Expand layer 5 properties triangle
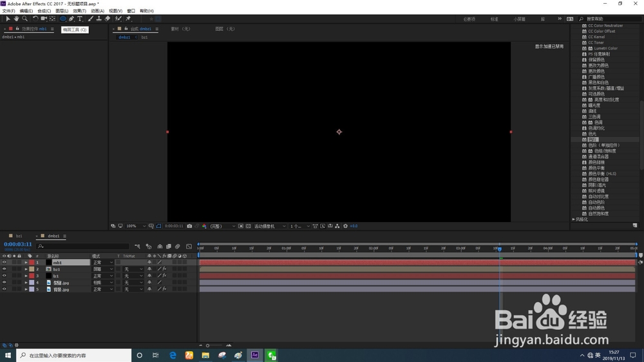The image size is (644, 362). [26, 289]
